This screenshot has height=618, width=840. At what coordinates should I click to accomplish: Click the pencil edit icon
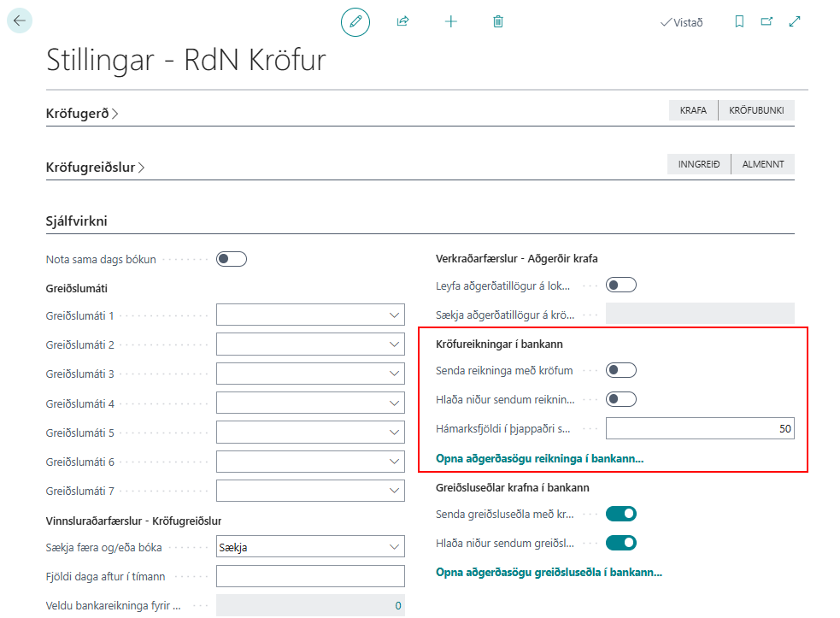(355, 22)
